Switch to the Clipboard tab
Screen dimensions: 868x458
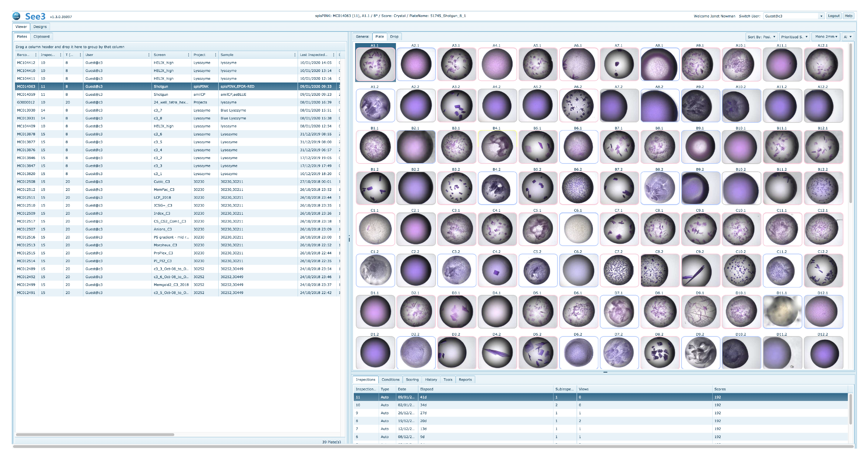(x=41, y=37)
